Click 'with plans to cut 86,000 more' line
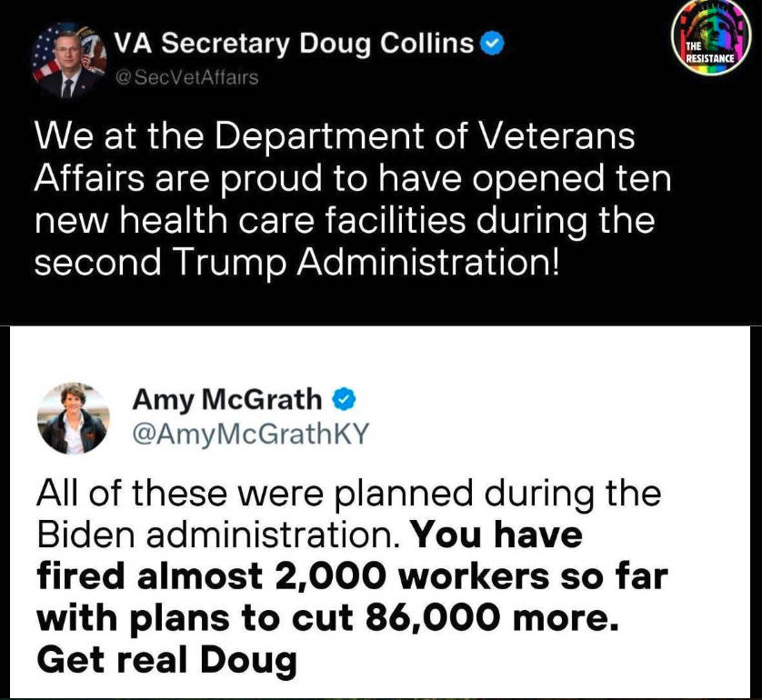Image resolution: width=762 pixels, height=700 pixels. 328,619
